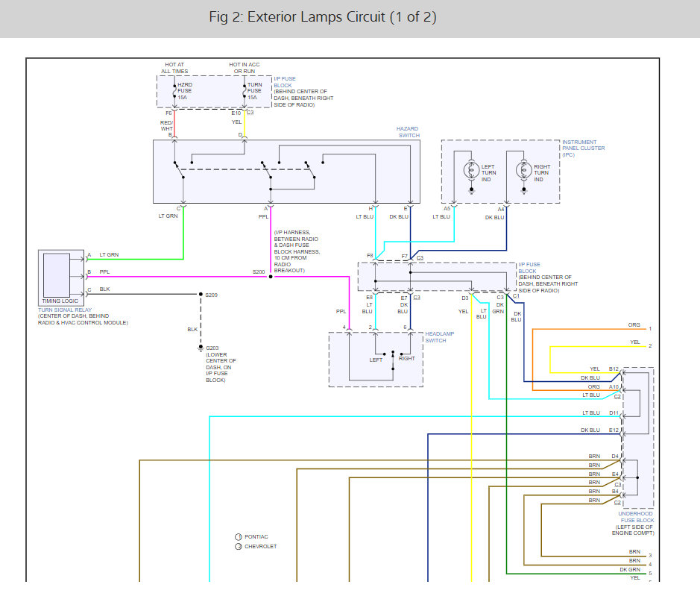Click the B12 terminal label

coord(614,369)
